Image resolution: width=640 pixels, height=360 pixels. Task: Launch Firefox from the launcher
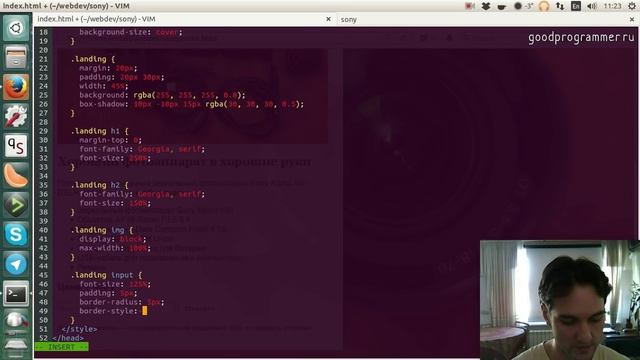[x=16, y=87]
